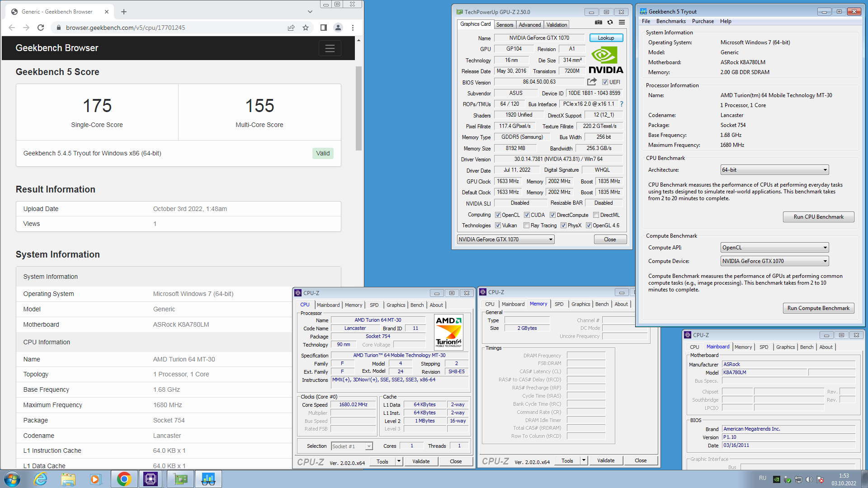
Task: Toggle the OpenCL checkbox
Action: pos(498,215)
